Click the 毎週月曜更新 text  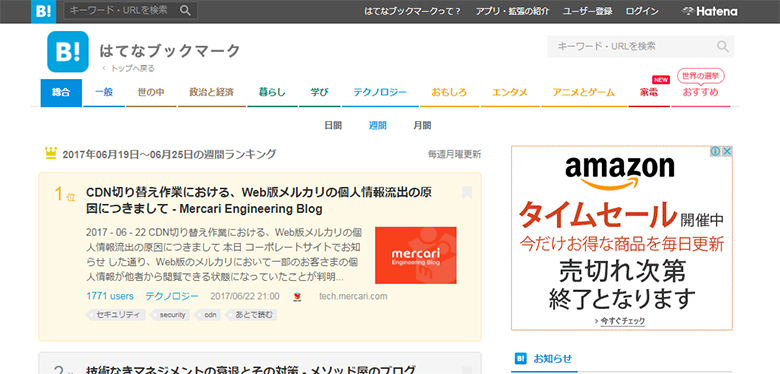click(455, 154)
